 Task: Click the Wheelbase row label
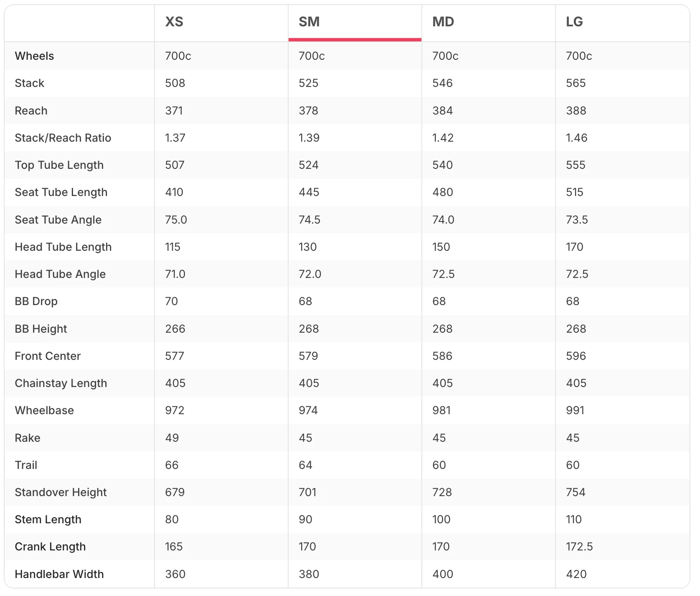(45, 410)
